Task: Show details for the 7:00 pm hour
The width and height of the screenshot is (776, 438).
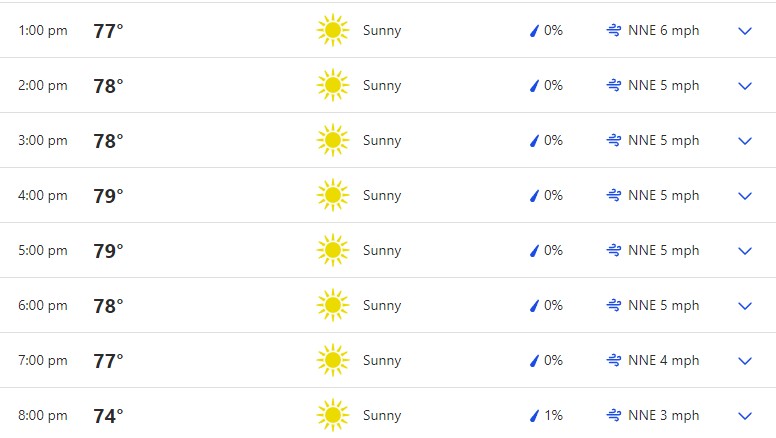Action: 744,361
